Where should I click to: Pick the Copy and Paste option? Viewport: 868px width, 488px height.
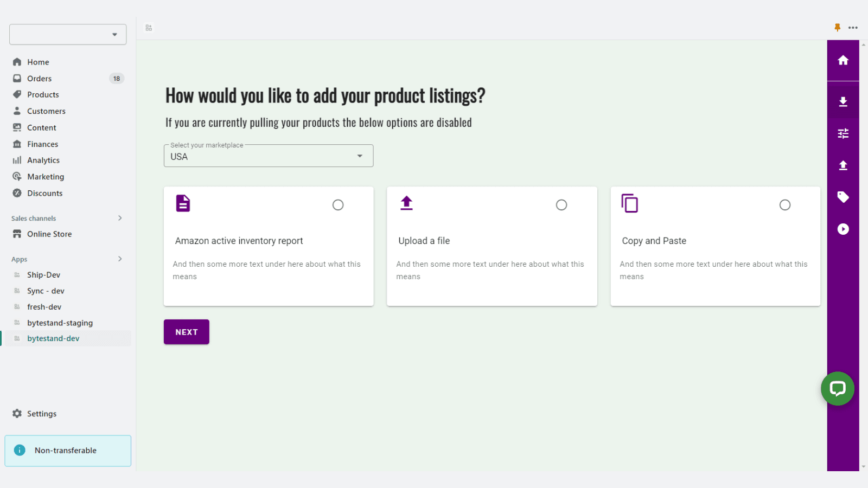(784, 205)
